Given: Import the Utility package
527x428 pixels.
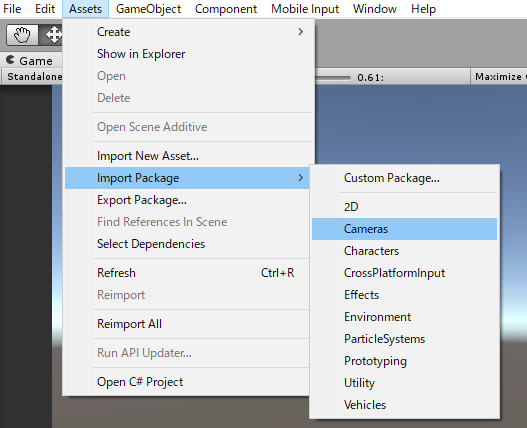Looking at the screenshot, I should coord(404,383).
